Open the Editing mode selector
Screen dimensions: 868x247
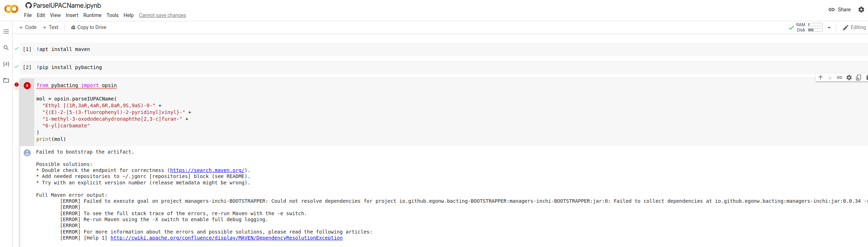coord(854,27)
